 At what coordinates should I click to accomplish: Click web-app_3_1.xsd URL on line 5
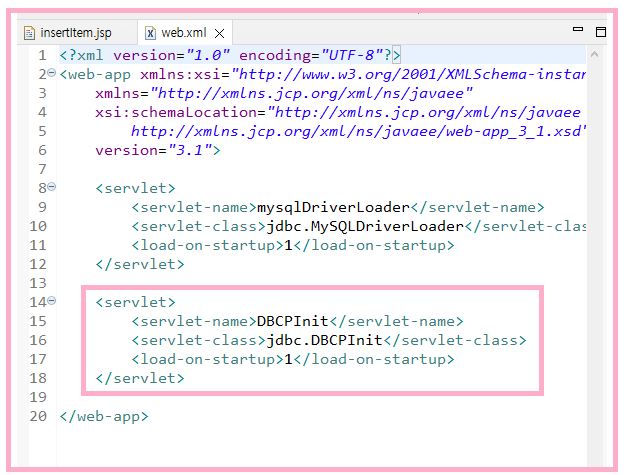[x=358, y=131]
